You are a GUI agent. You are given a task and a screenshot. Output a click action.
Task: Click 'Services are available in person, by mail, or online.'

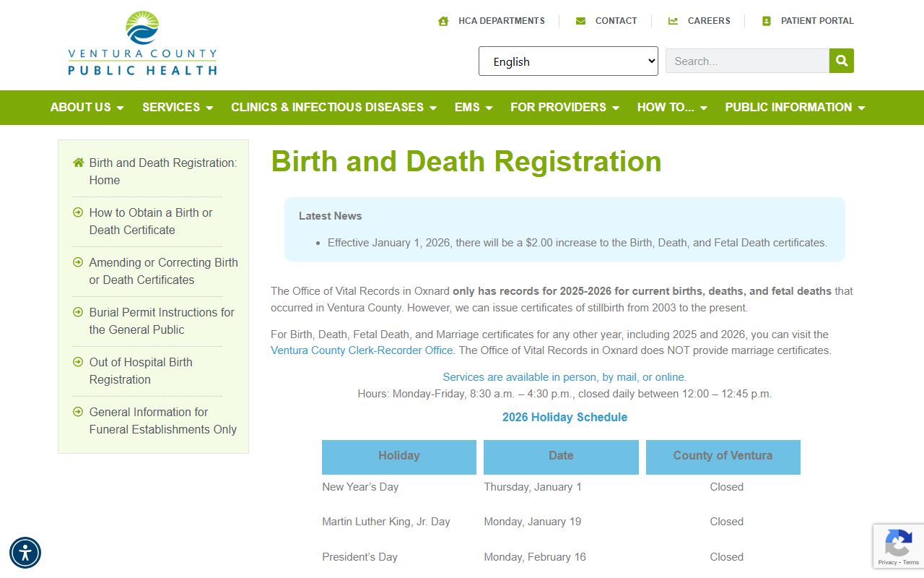click(565, 377)
